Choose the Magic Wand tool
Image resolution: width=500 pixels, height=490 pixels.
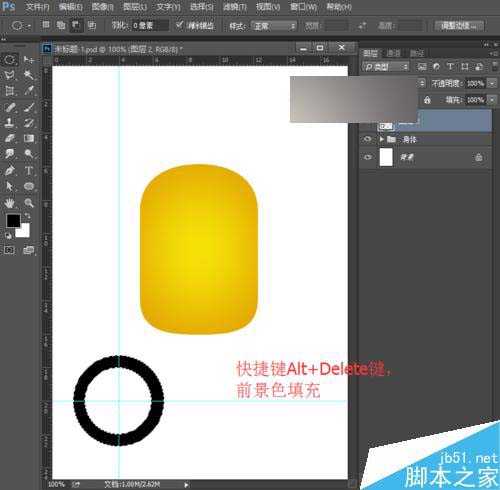(29, 75)
